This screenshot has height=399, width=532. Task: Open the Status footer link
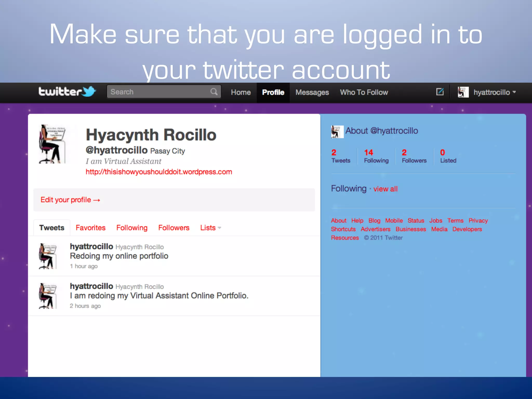[416, 221]
